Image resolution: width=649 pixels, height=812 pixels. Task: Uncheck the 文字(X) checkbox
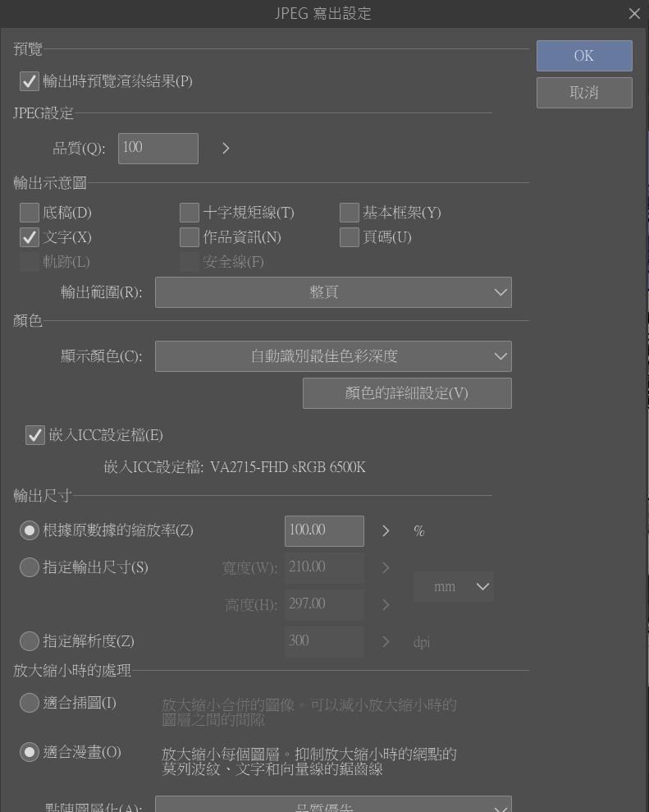tap(30, 237)
